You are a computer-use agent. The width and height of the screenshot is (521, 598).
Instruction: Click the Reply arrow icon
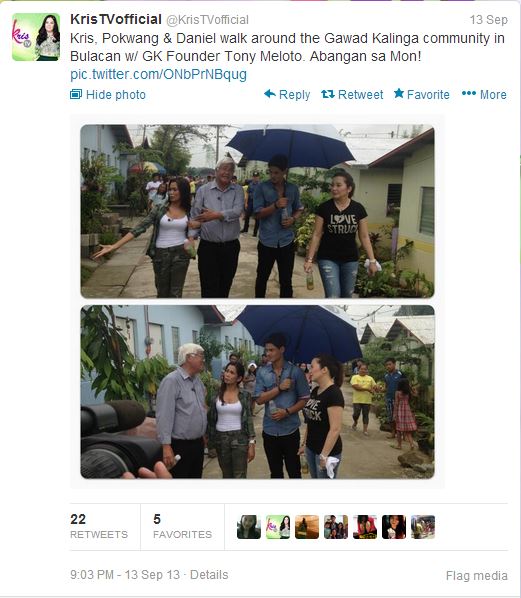[x=270, y=93]
